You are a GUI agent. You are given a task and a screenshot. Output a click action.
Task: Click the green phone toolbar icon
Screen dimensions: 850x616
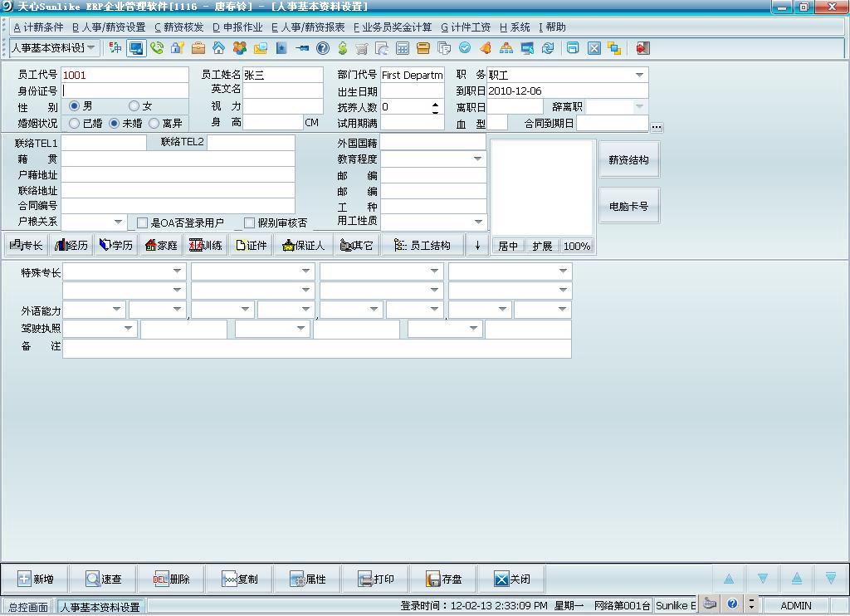tap(157, 48)
